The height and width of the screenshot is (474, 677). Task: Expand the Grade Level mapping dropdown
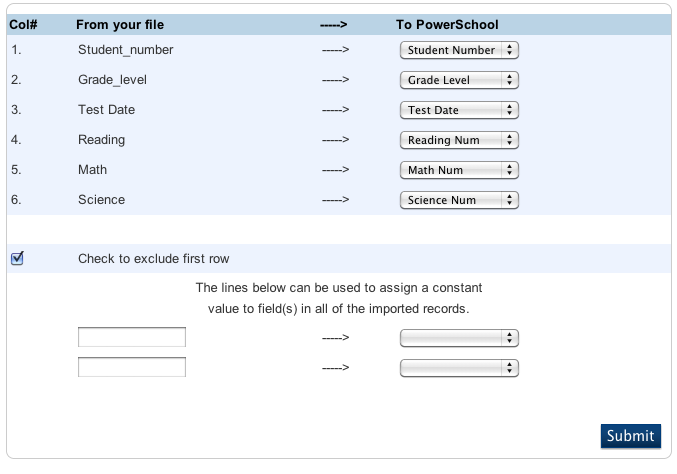pyautogui.click(x=459, y=80)
